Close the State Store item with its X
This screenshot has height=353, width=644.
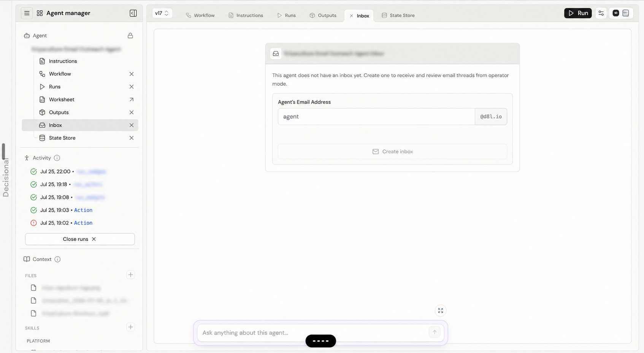(x=132, y=138)
